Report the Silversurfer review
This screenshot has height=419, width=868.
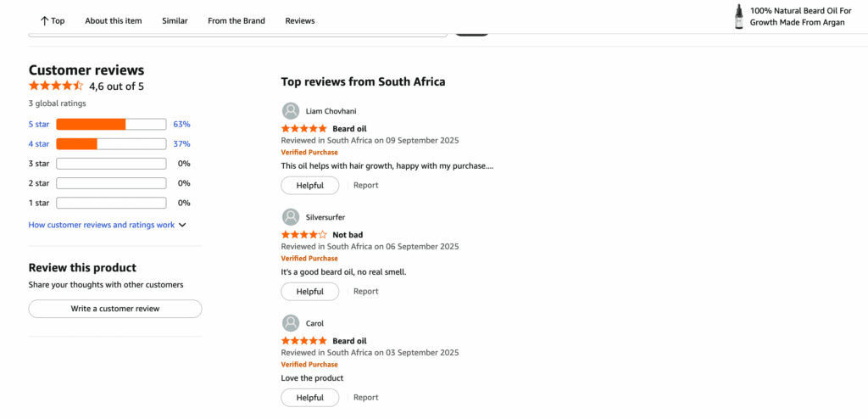(366, 291)
